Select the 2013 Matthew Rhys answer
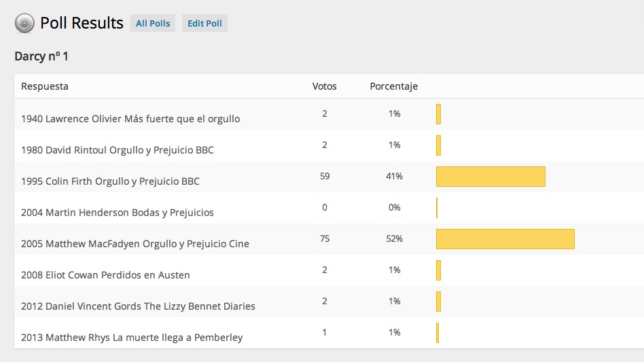Screen dimensions: 644x362 132,338
